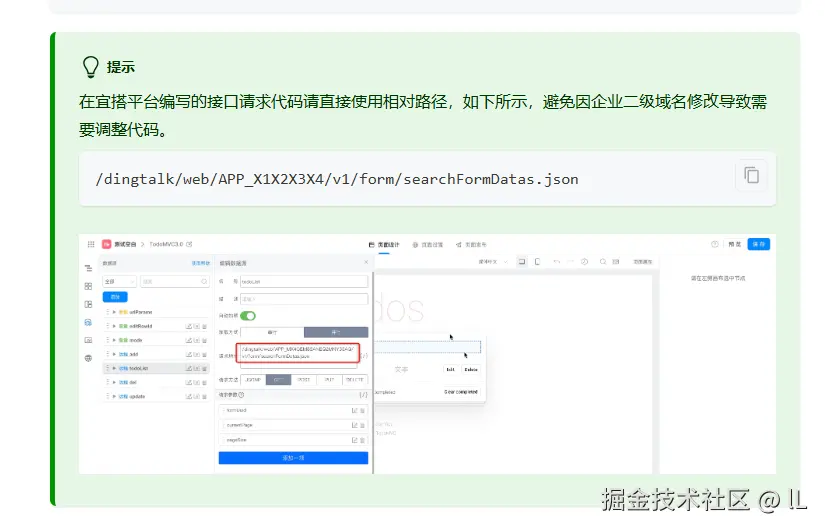Open the globe sidebar icon
Viewport: 825px width, 531px height.
pos(88,358)
